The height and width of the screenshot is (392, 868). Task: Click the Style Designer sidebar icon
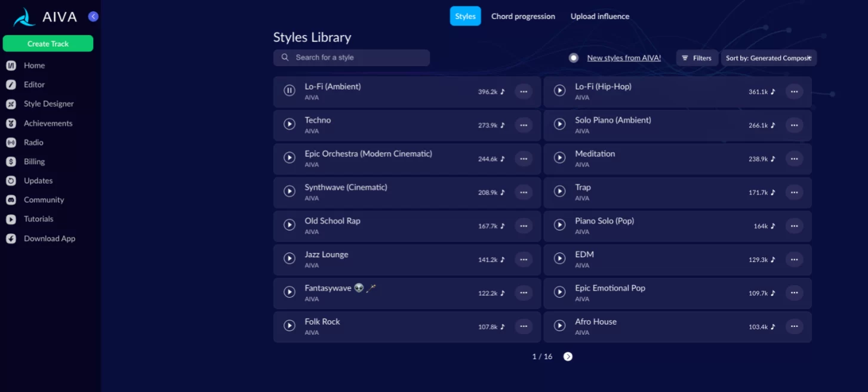(x=11, y=104)
